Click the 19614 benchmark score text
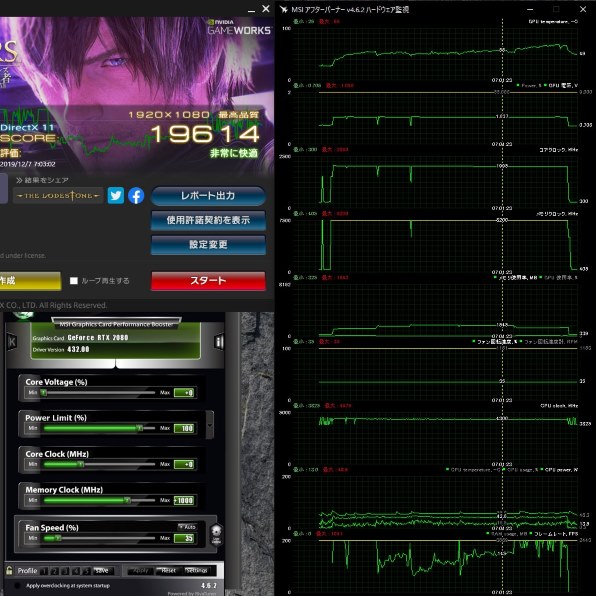Viewport: 596px width, 596px height. point(205,134)
